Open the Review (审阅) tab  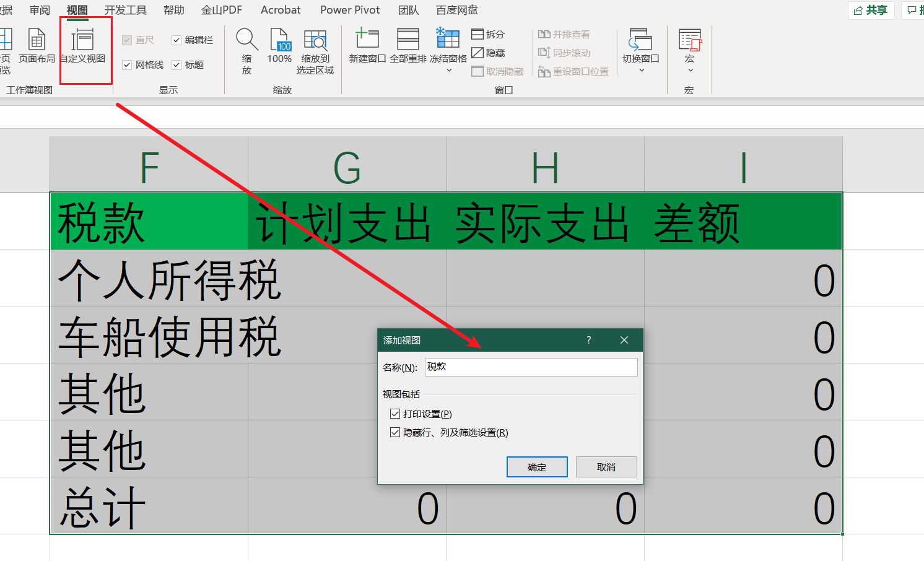click(40, 10)
